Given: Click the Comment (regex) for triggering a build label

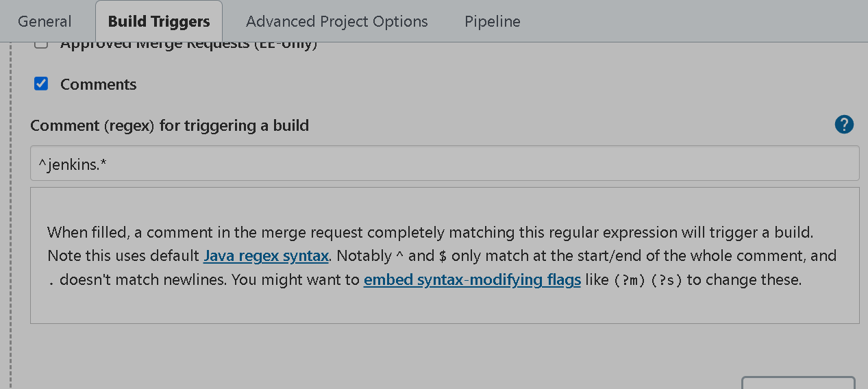Looking at the screenshot, I should 170,125.
